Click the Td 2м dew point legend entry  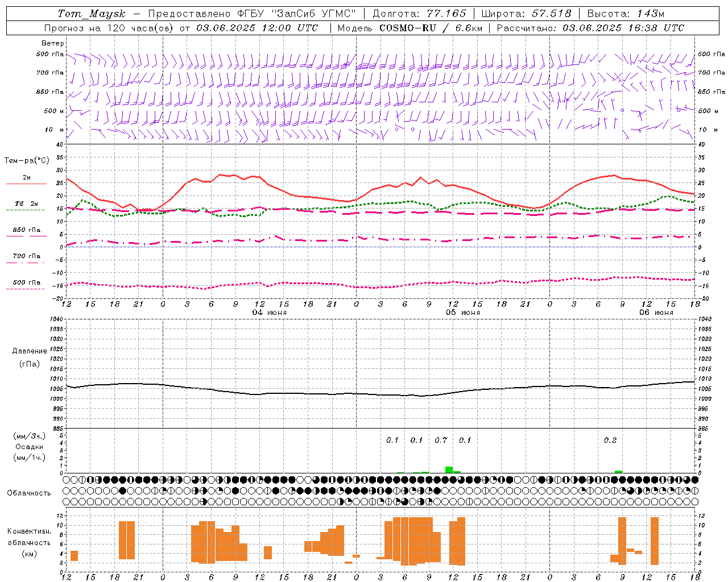[x=27, y=203]
